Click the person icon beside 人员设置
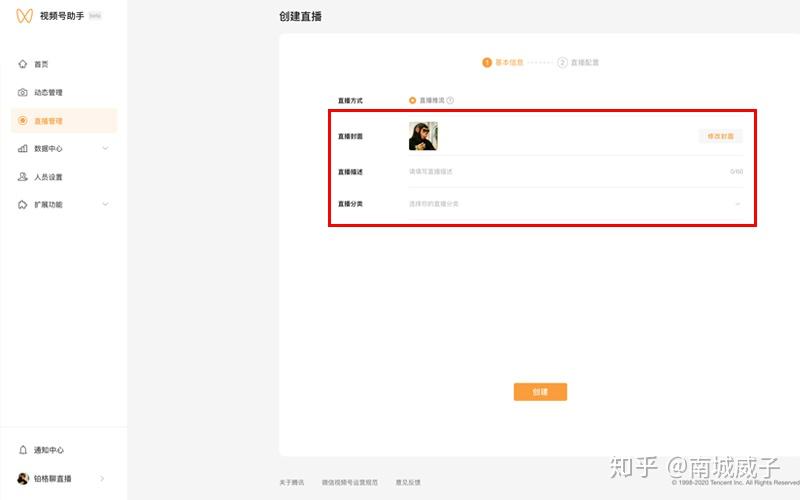The image size is (800, 500). 22,177
